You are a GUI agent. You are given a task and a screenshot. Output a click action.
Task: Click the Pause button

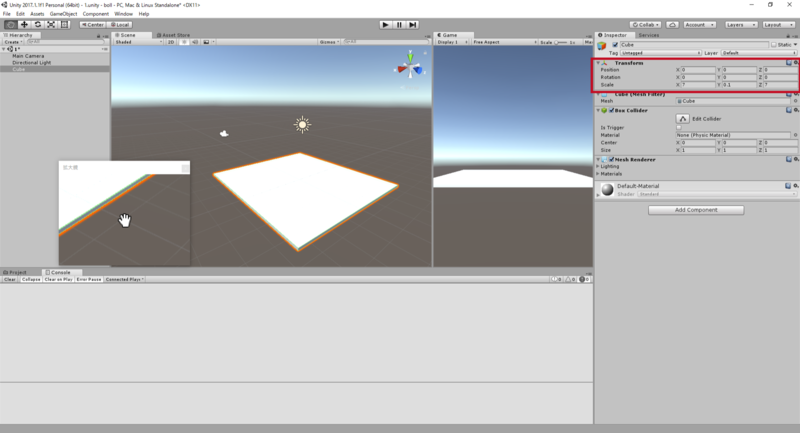399,24
